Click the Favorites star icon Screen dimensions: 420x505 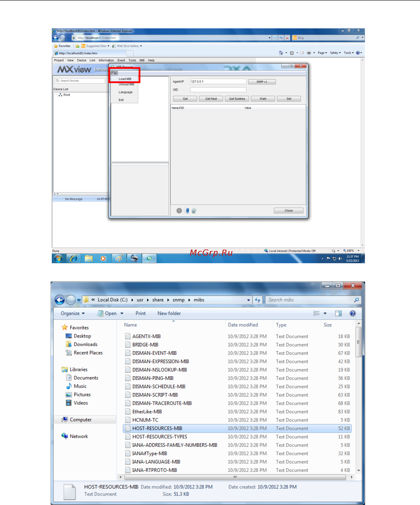56,46
